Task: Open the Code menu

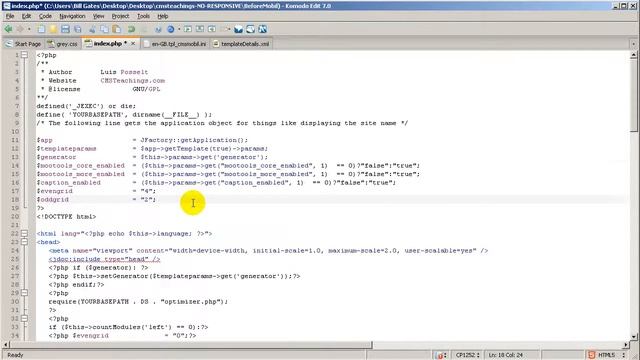Action: [x=45, y=16]
